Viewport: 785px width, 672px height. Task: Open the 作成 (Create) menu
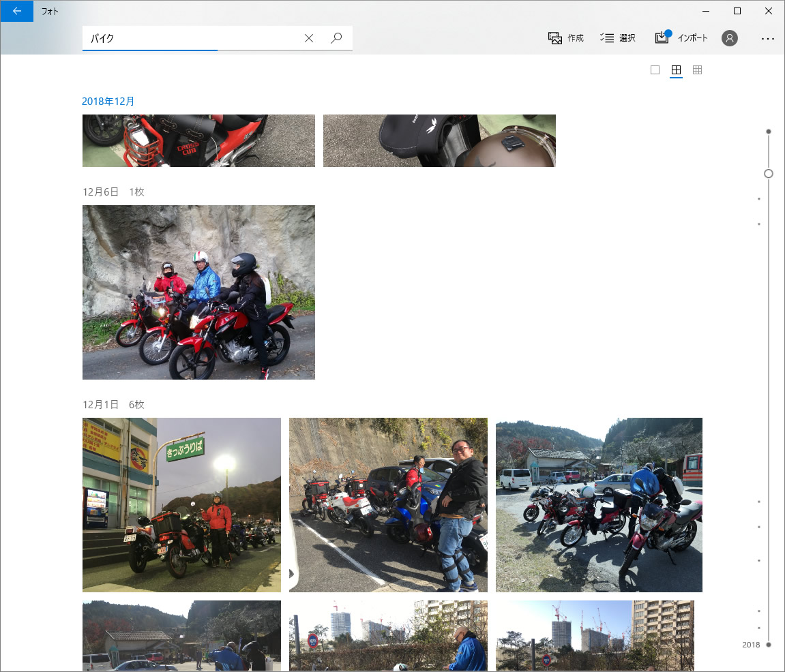566,38
